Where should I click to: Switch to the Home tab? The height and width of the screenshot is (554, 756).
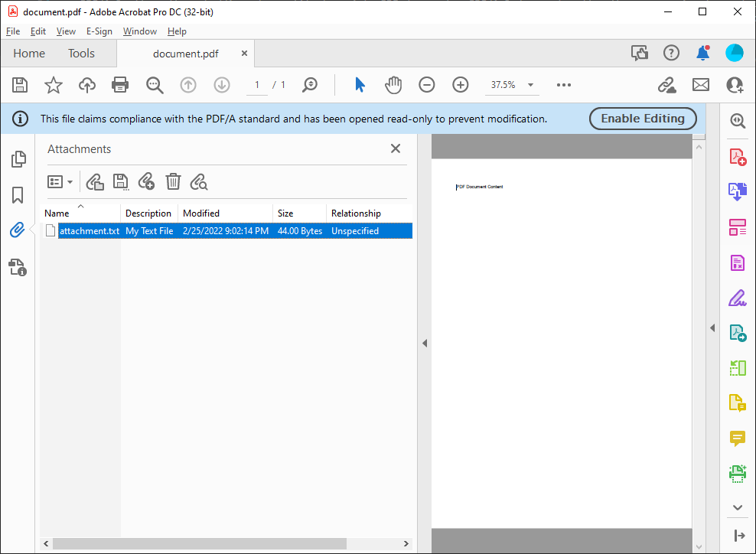point(29,54)
